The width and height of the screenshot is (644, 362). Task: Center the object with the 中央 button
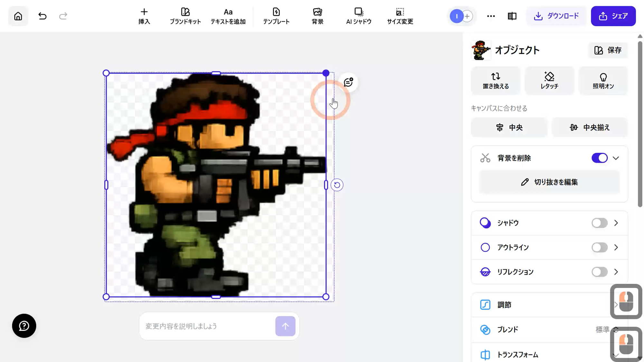point(509,127)
